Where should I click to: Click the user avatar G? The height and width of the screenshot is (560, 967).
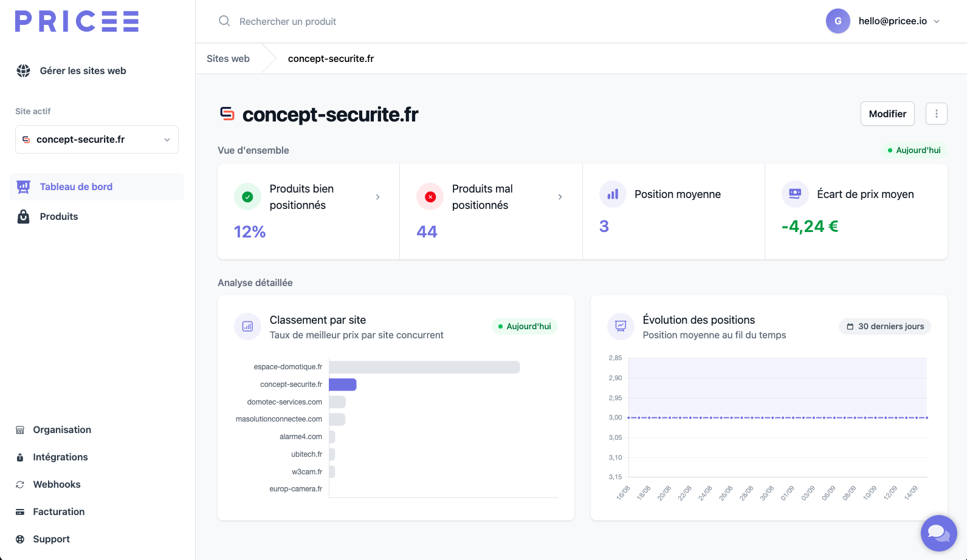pos(838,21)
